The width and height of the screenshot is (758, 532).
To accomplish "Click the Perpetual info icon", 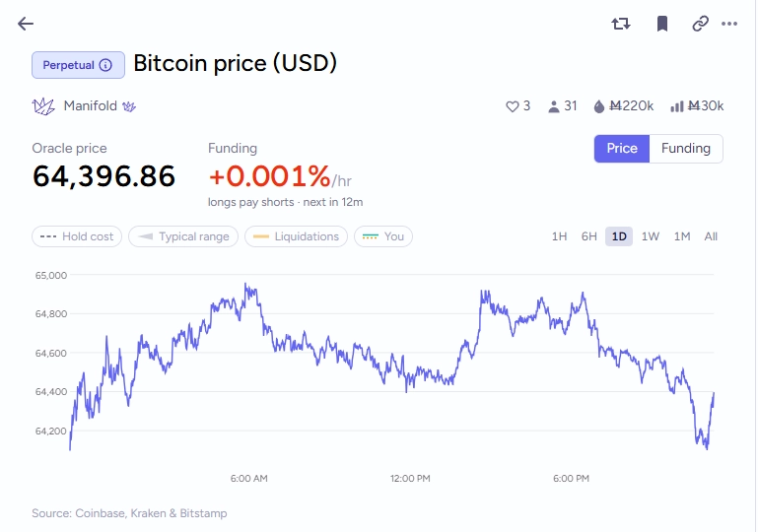I will point(105,65).
